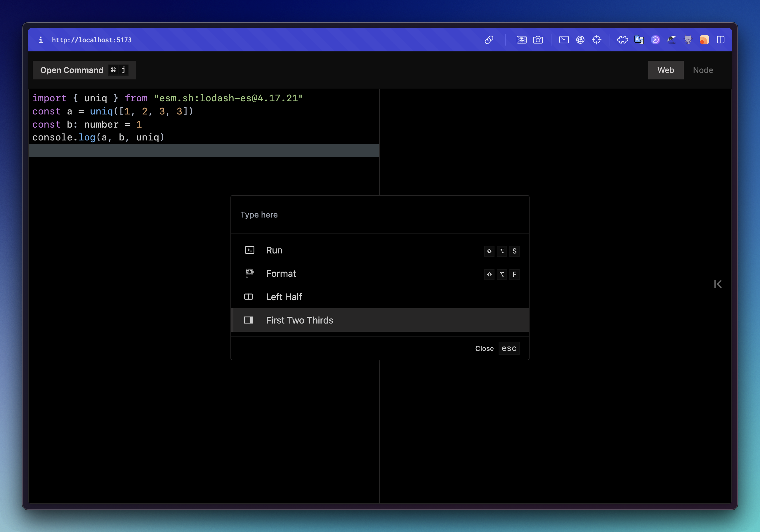
Task: Click the cat octopus extension icon
Action: (x=688, y=40)
